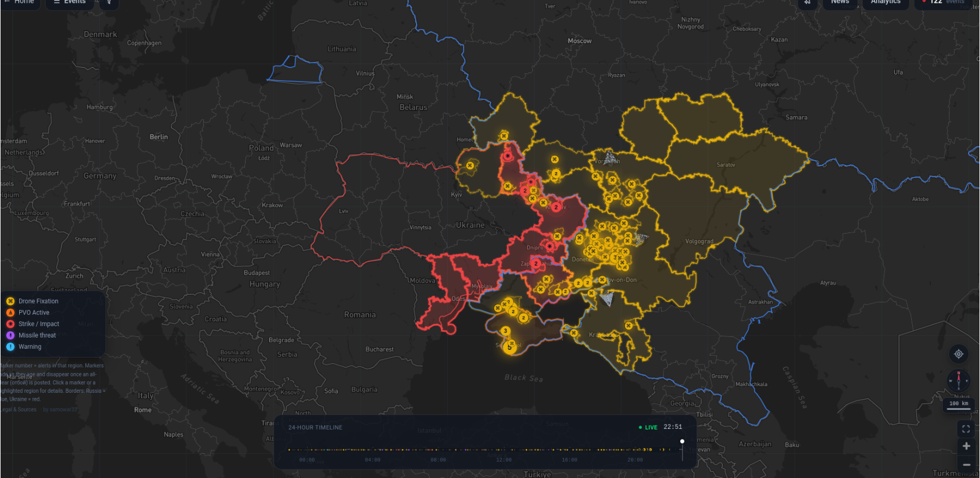This screenshot has width=980, height=478.
Task: Zoom out with the minus button
Action: coord(966,464)
